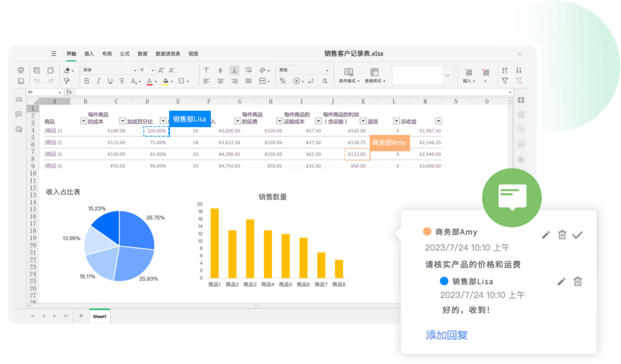This screenshot has height=364, width=621.
Task: Toggle italic formatting
Action: tap(98, 81)
